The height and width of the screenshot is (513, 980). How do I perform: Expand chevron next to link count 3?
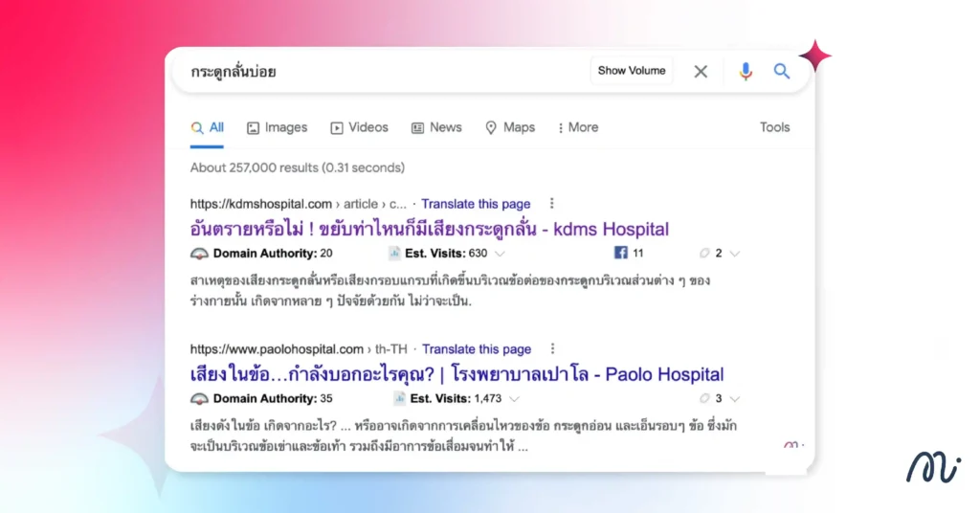coord(735,399)
